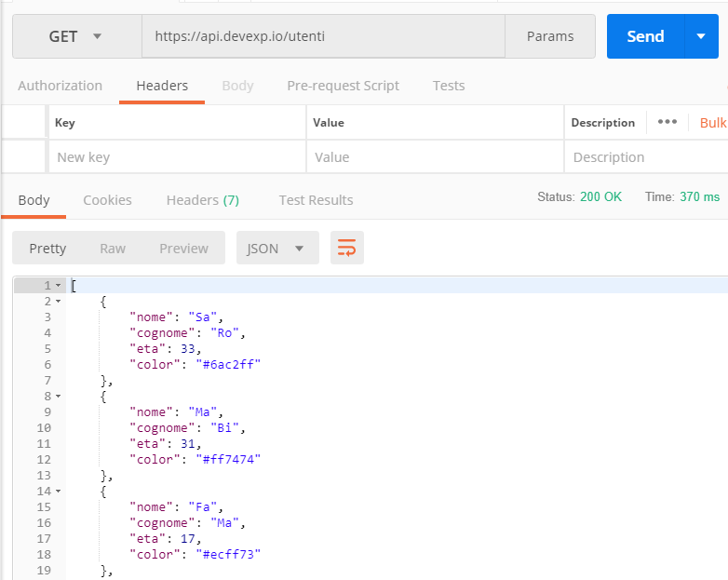Click the header Description input field
Screen dimensions: 728x580
[x=646, y=157]
